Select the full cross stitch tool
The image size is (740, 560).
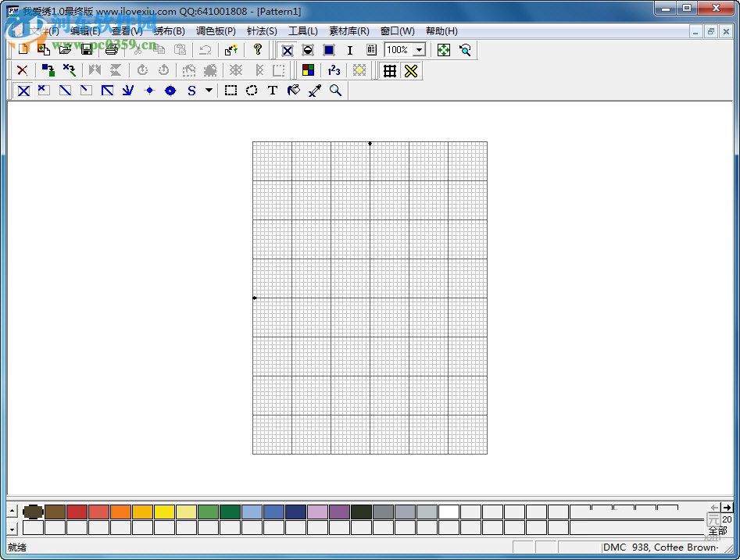(x=23, y=91)
